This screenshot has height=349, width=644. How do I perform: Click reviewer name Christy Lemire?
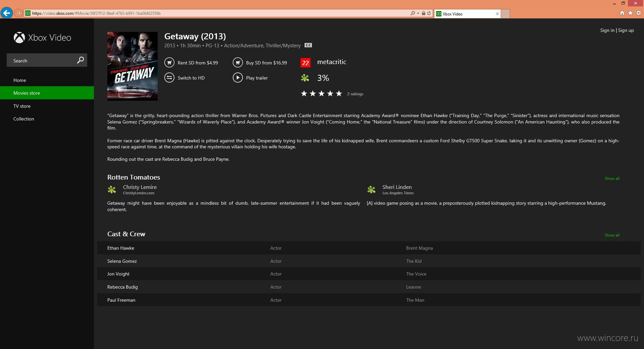pyautogui.click(x=140, y=187)
